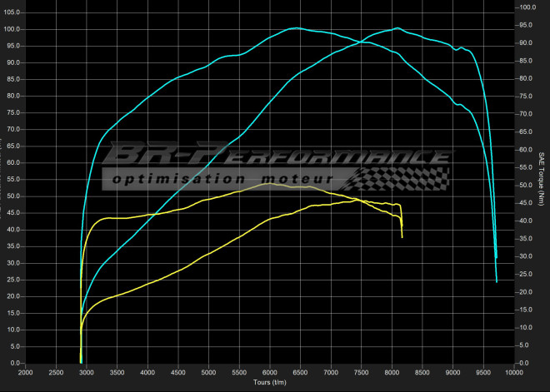Click the 25.0 label on the right torque axis
Viewport: 550px width, 392px height.
pyautogui.click(x=526, y=275)
